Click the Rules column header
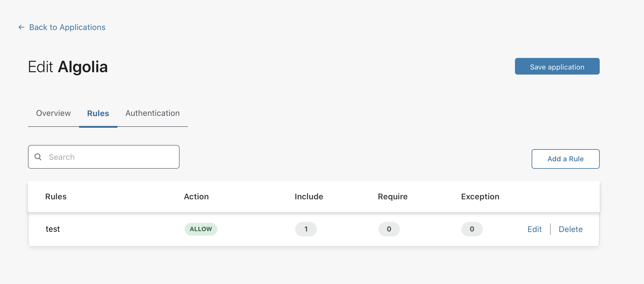Viewport: 644px width, 284px height. tap(56, 197)
